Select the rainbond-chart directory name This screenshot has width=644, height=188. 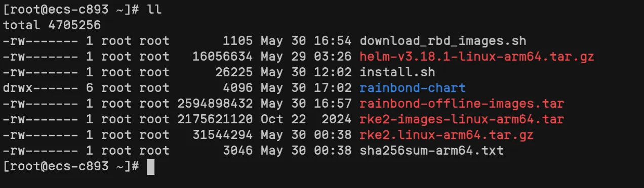point(412,88)
